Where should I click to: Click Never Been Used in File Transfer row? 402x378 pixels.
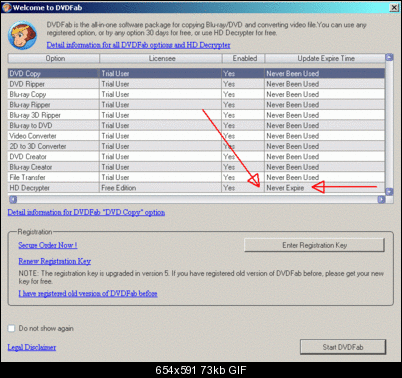(x=325, y=177)
